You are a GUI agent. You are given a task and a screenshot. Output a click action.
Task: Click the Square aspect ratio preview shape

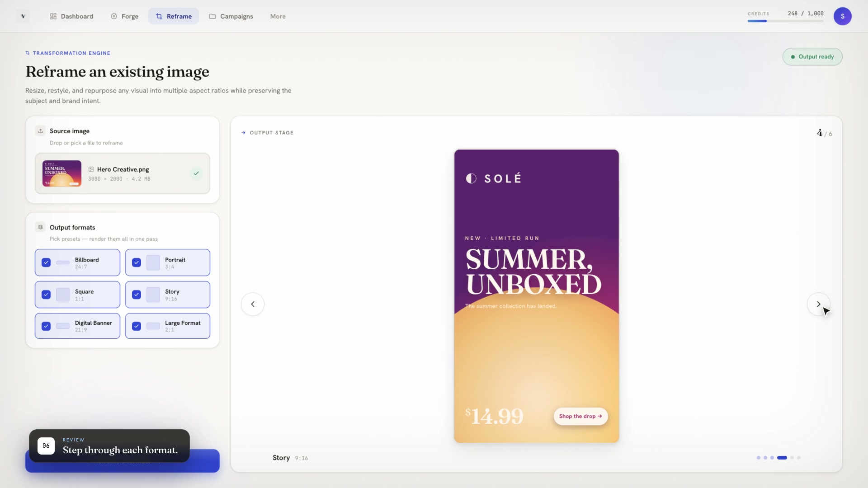pyautogui.click(x=63, y=295)
